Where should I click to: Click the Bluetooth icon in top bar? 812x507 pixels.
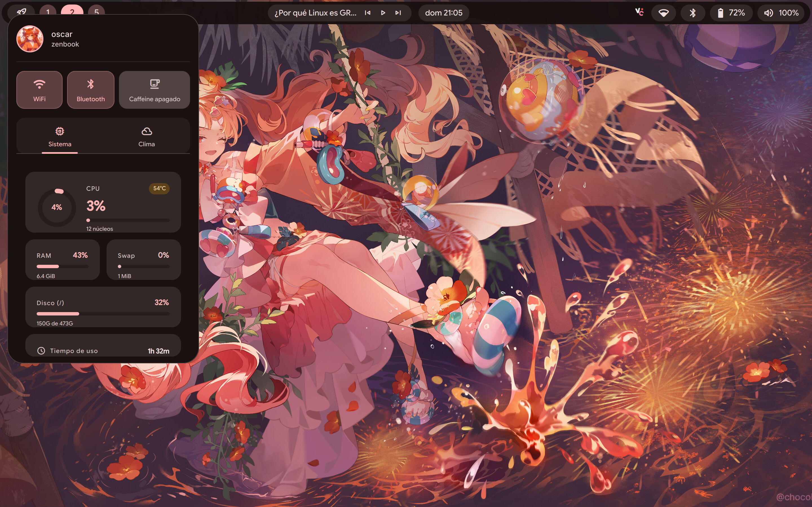pos(692,13)
